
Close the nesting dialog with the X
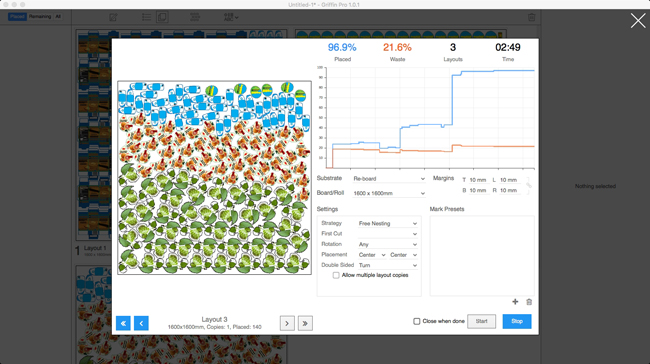pos(638,20)
